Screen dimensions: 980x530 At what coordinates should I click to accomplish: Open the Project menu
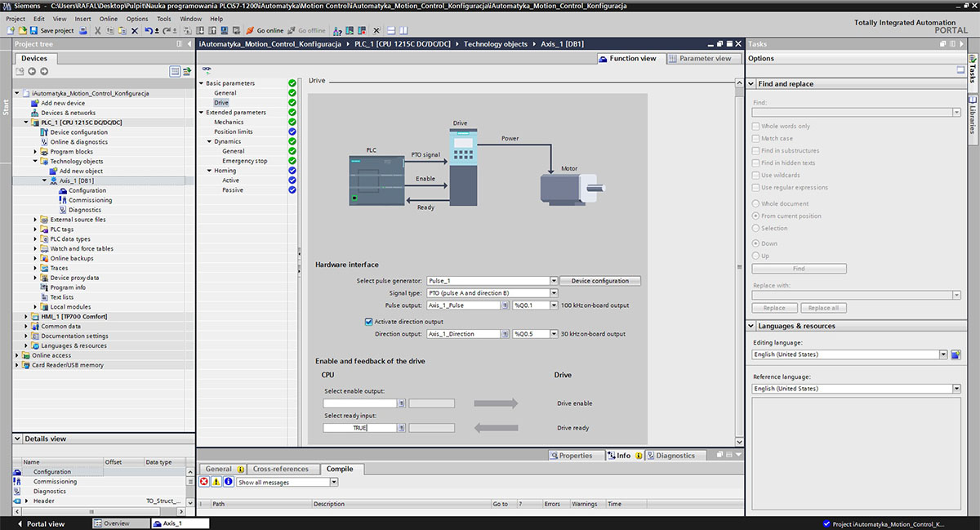pos(16,19)
